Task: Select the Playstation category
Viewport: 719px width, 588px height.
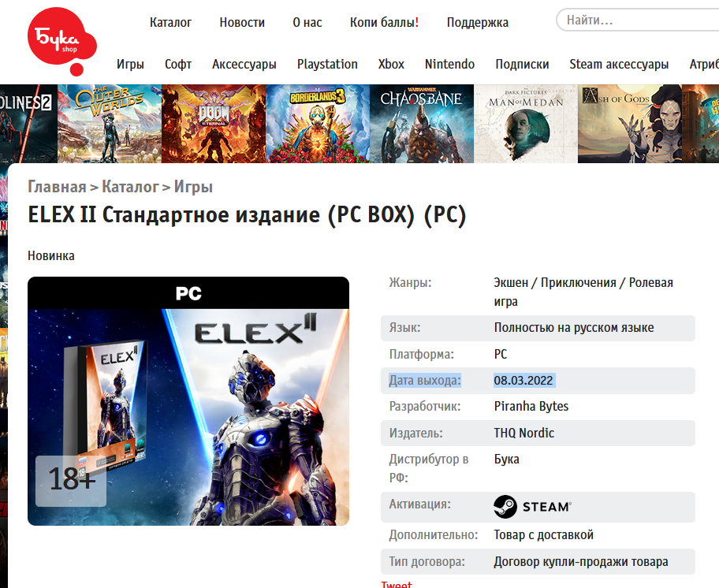Action: (327, 64)
